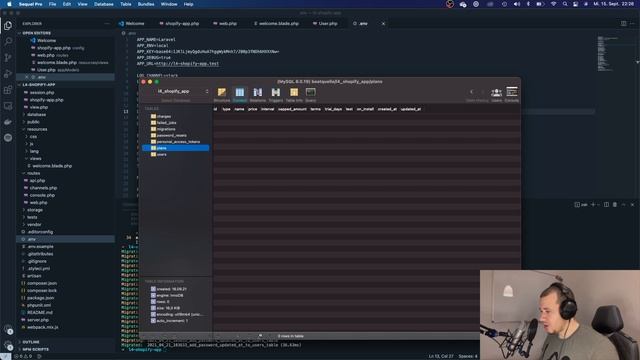Viewport: 640px width, 360px height.
Task: Expand the database folder
Action: click(37, 115)
